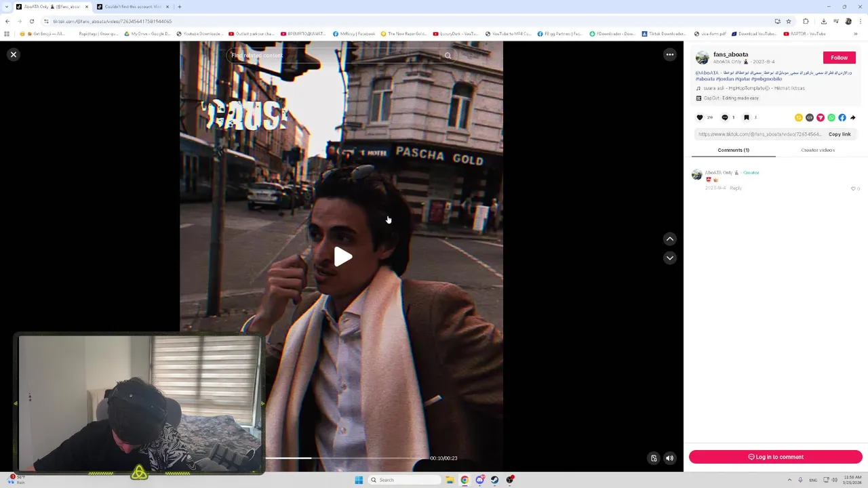Like the video with heart icon
This screenshot has height=488, width=868.
coord(700,117)
